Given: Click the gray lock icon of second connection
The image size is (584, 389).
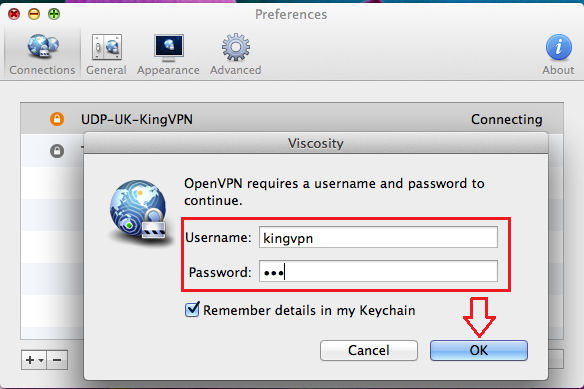Looking at the screenshot, I should point(57,151).
